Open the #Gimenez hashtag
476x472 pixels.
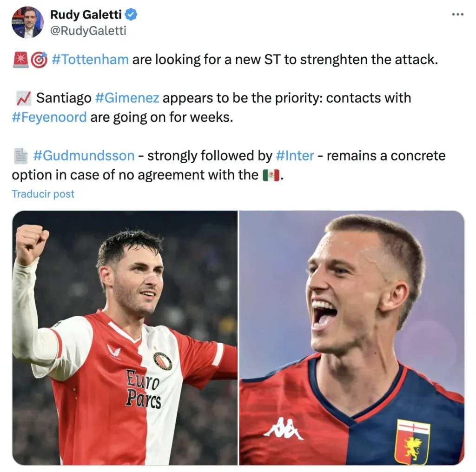(127, 98)
